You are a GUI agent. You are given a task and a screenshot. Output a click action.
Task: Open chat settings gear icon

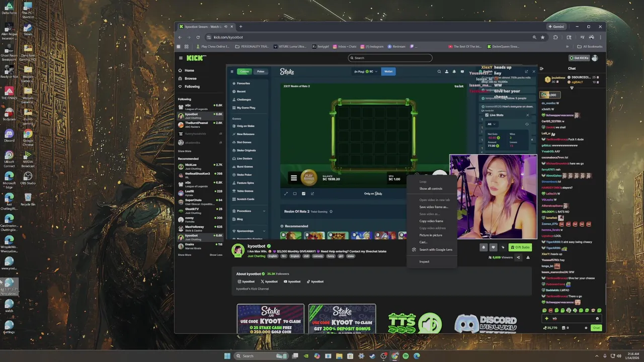[x=586, y=328]
